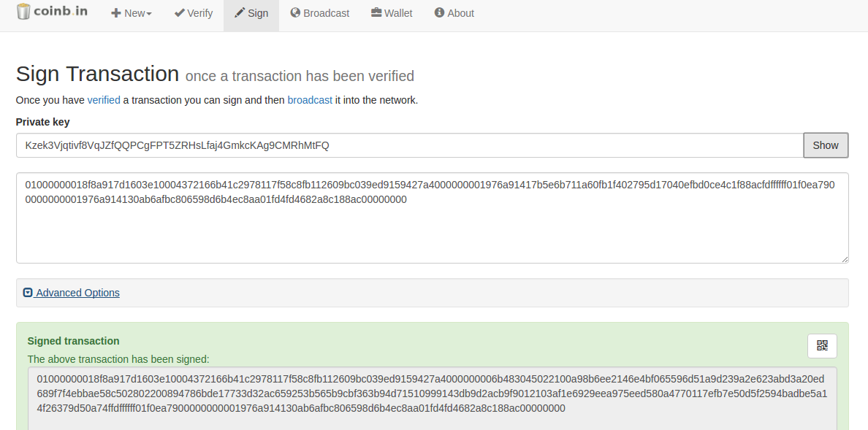Click the 'Signed transaction' green heading
The image size is (868, 430).
(73, 341)
